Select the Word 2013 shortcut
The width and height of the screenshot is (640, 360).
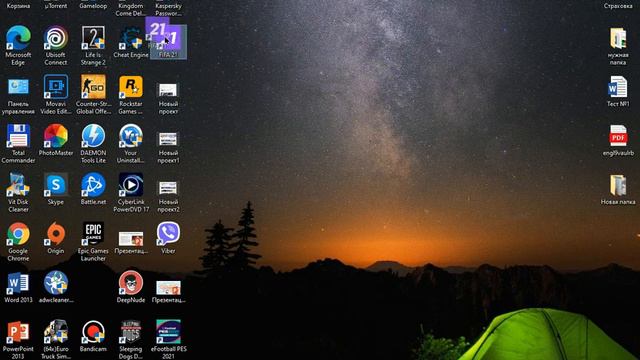tap(18, 287)
